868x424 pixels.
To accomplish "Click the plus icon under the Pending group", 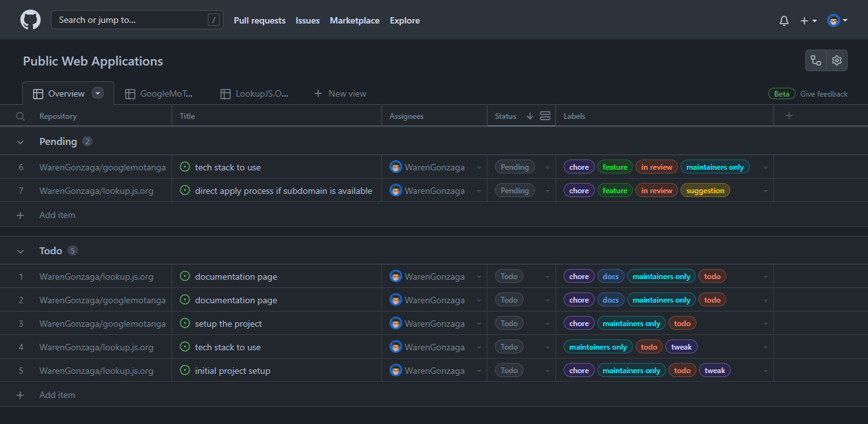I will point(20,215).
